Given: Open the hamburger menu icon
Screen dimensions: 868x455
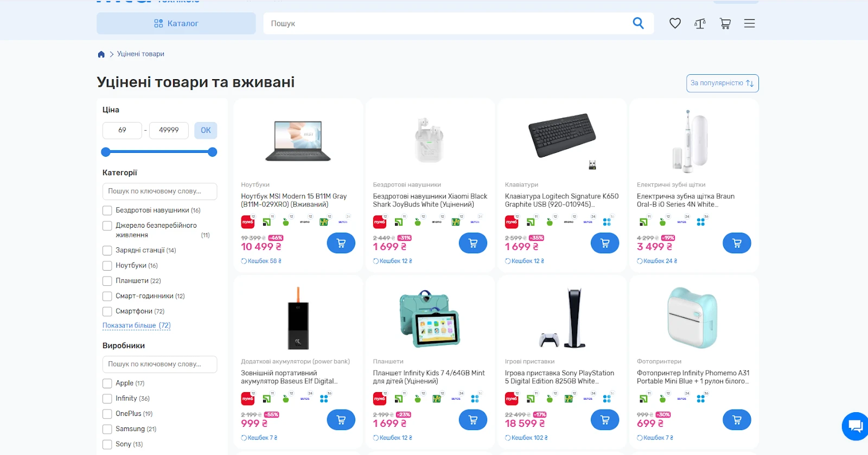Looking at the screenshot, I should (749, 23).
